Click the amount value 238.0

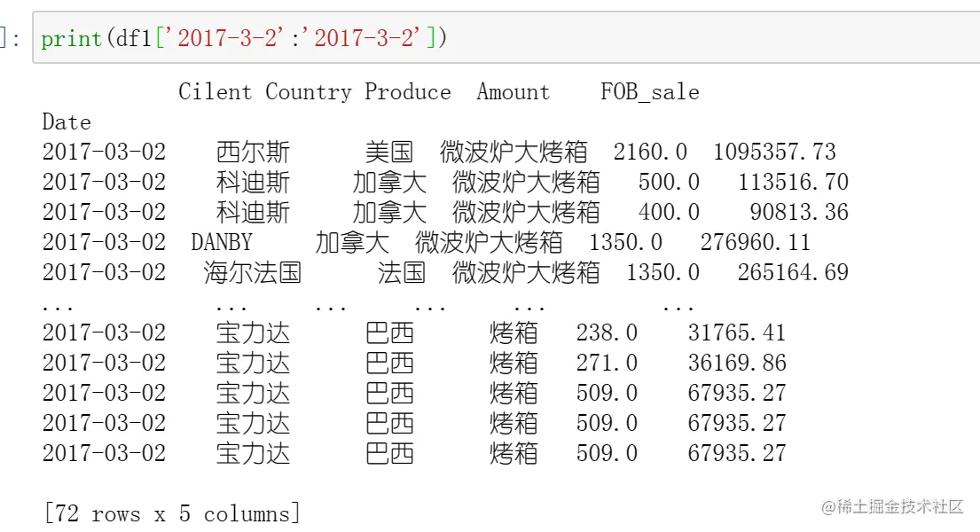[x=607, y=332]
